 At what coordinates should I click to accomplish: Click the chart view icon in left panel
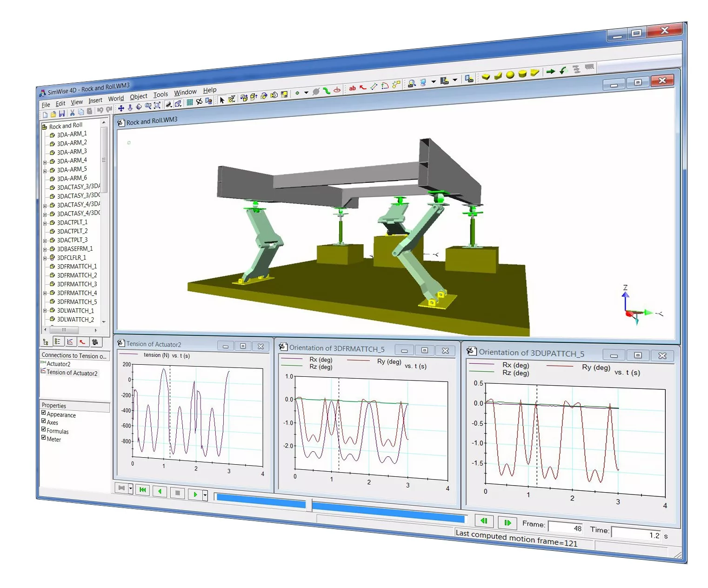coord(71,341)
